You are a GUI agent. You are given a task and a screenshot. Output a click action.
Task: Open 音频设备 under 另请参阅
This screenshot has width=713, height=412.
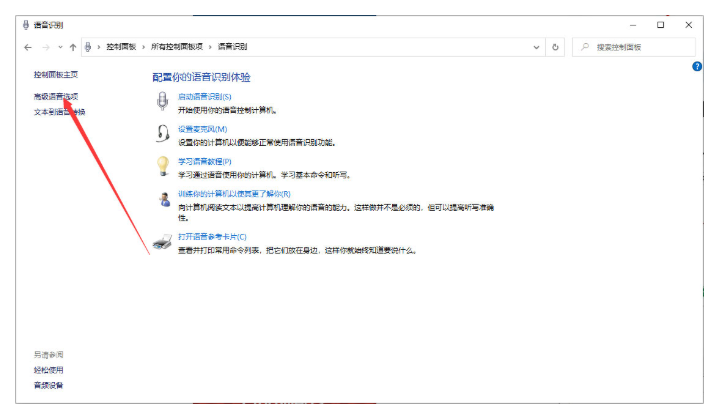click(x=49, y=386)
